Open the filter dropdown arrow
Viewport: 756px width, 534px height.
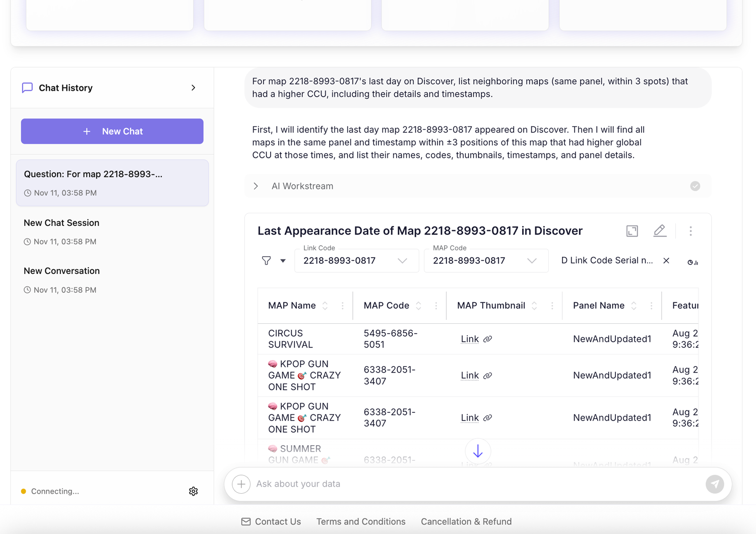(x=283, y=261)
